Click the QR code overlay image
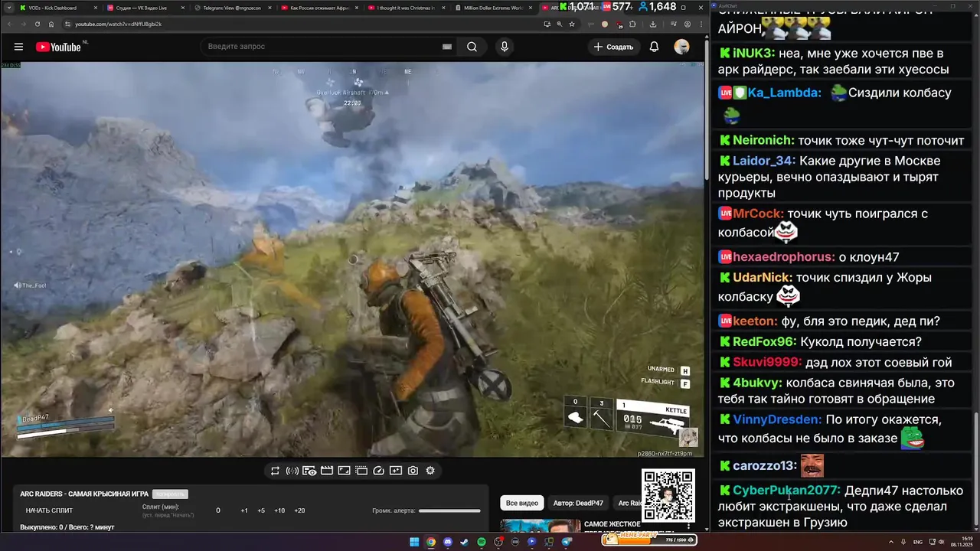 point(668,495)
